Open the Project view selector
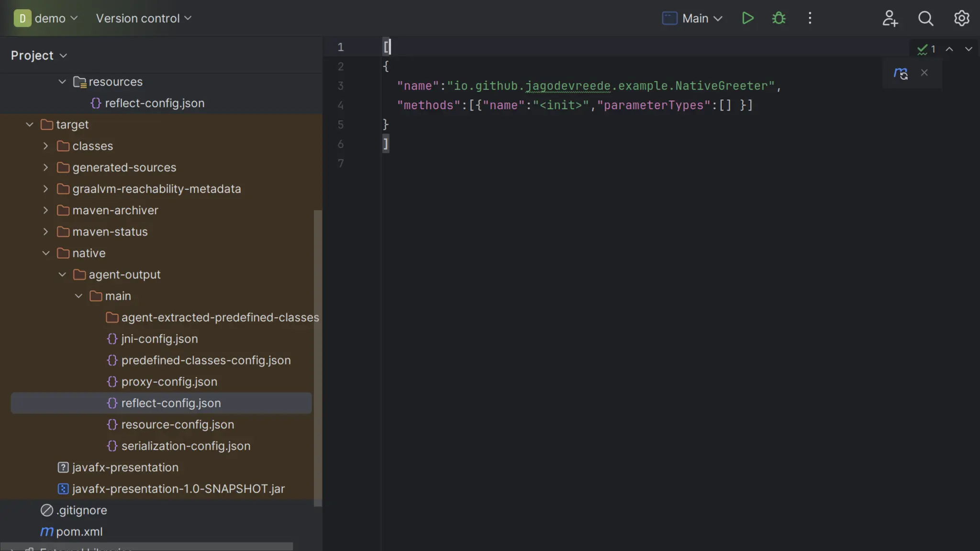The image size is (980, 551). [x=39, y=55]
